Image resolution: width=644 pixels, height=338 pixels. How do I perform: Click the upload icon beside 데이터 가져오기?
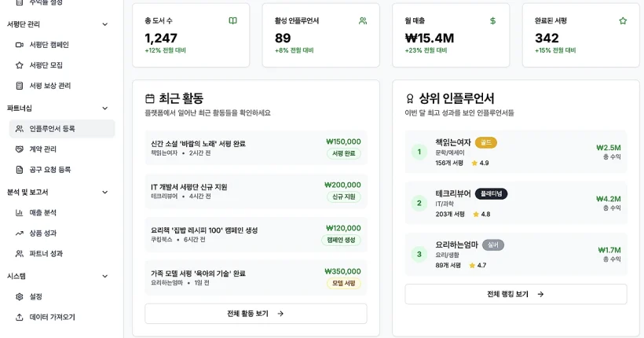(20, 317)
